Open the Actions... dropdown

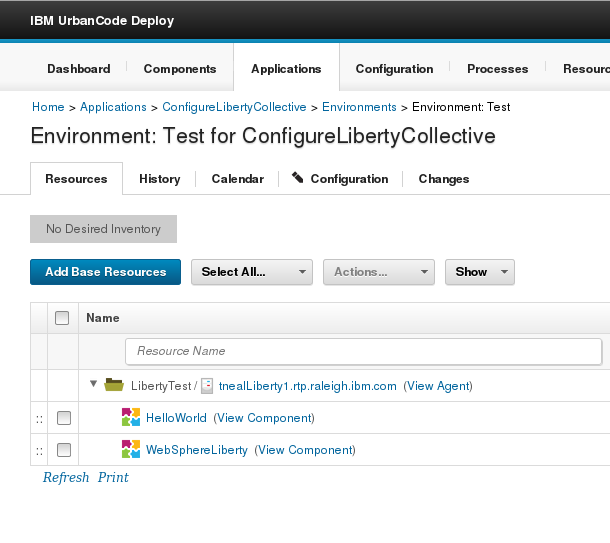pos(378,272)
